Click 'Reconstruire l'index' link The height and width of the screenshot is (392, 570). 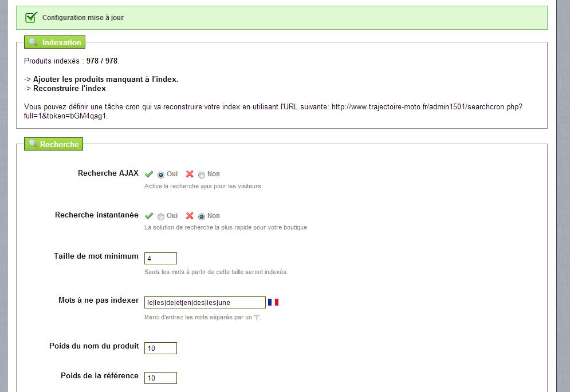[x=69, y=88]
